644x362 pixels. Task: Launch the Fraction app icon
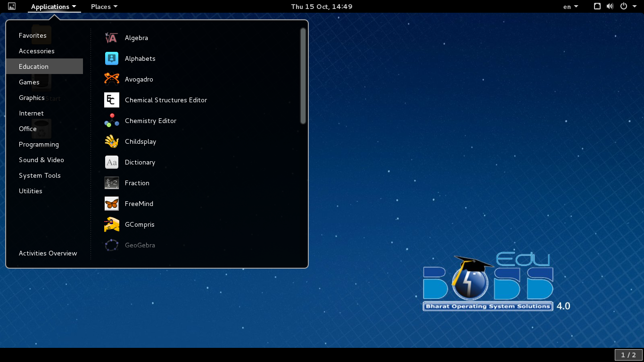tap(112, 183)
